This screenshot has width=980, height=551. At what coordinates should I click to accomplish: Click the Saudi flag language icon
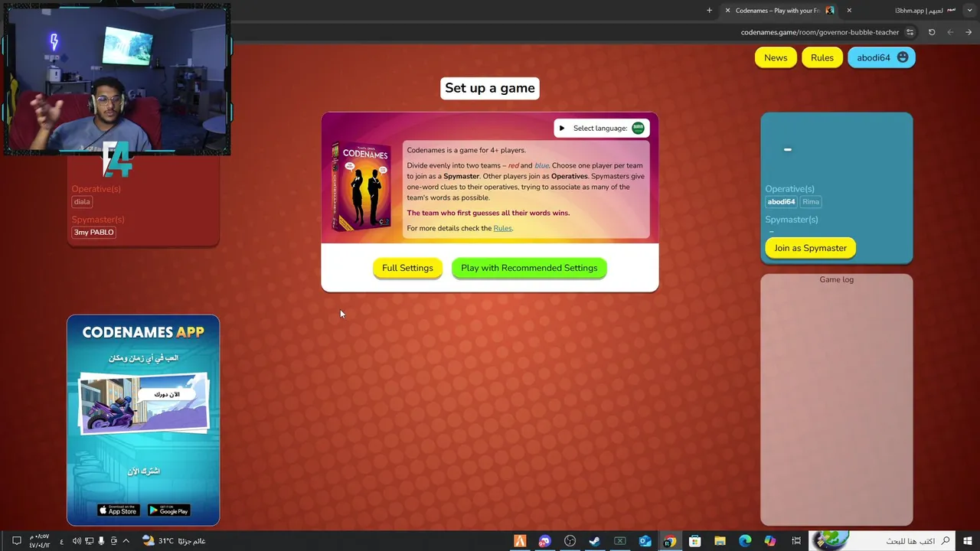pos(638,128)
